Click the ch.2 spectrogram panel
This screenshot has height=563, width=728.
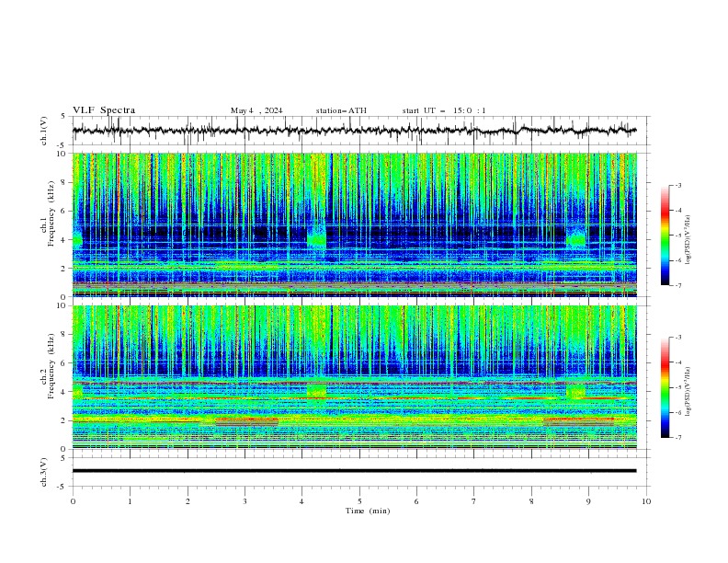point(355,377)
